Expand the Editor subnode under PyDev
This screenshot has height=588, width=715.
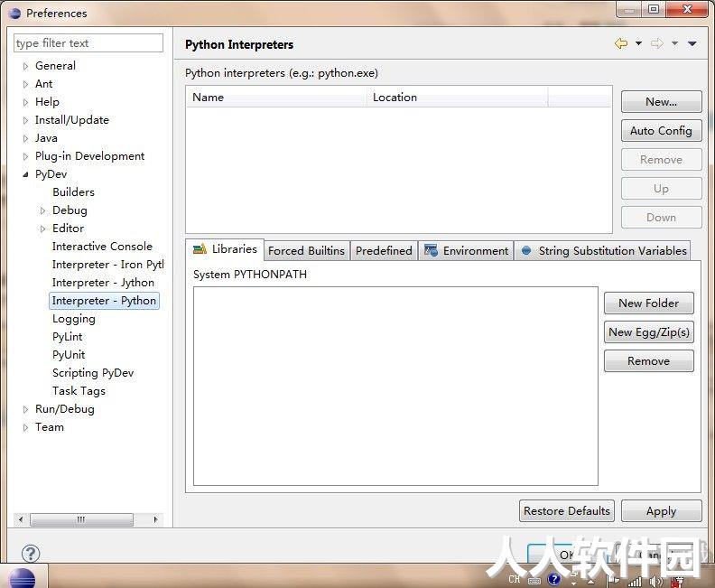point(42,229)
